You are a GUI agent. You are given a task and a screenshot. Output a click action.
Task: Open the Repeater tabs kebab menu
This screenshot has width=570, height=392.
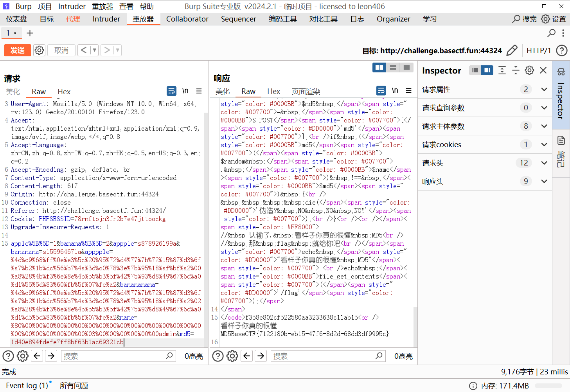(x=563, y=33)
